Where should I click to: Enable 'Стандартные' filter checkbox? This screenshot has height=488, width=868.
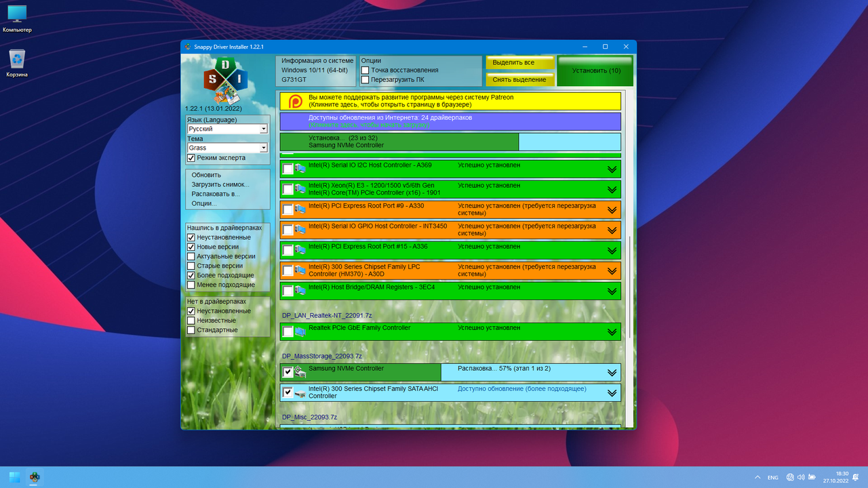[191, 329]
